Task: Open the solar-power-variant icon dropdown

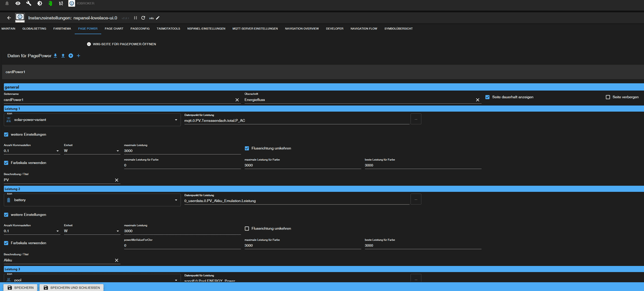Action: 177,120
